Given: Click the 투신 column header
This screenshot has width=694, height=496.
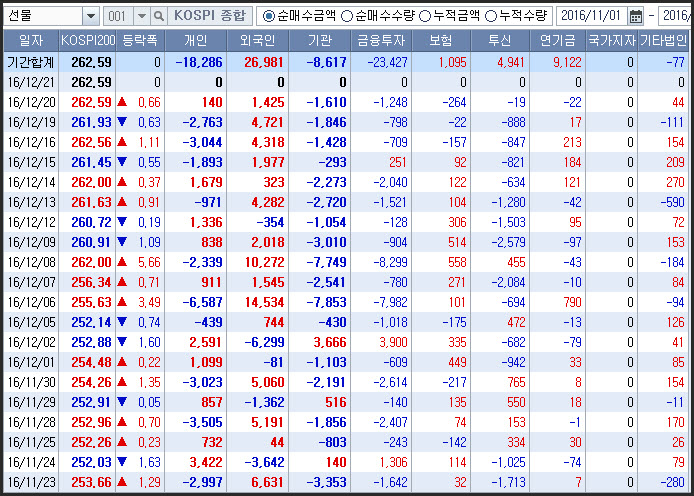Looking at the screenshot, I should 500,41.
